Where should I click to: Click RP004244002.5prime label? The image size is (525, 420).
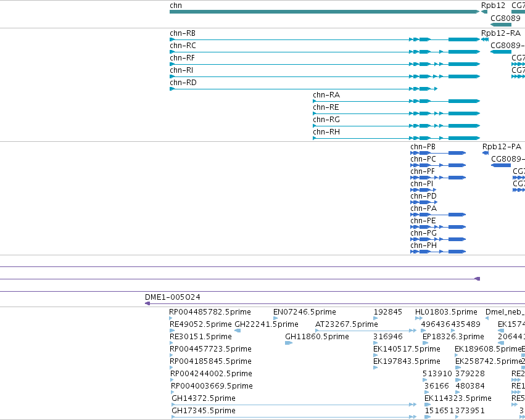[x=211, y=374]
